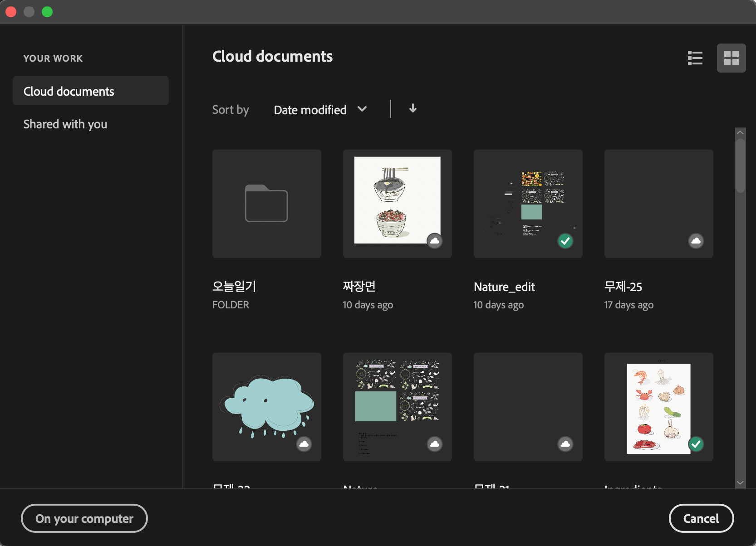Image resolution: width=756 pixels, height=546 pixels.
Task: Open the 무제-25 blank document thumbnail
Action: [x=659, y=204]
